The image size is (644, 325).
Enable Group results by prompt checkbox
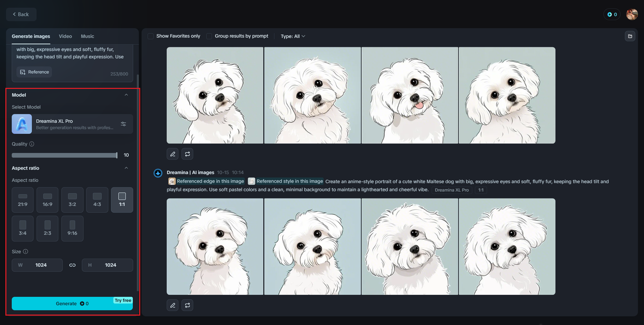click(209, 36)
